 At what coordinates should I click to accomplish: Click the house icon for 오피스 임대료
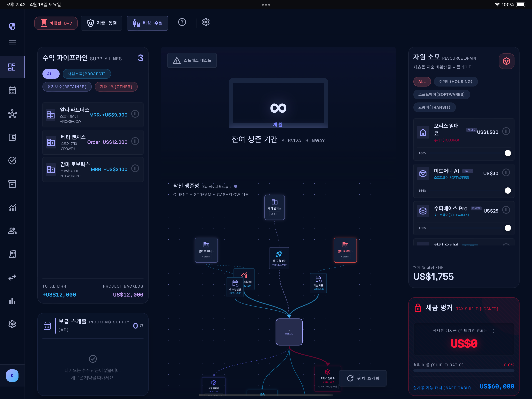(423, 132)
